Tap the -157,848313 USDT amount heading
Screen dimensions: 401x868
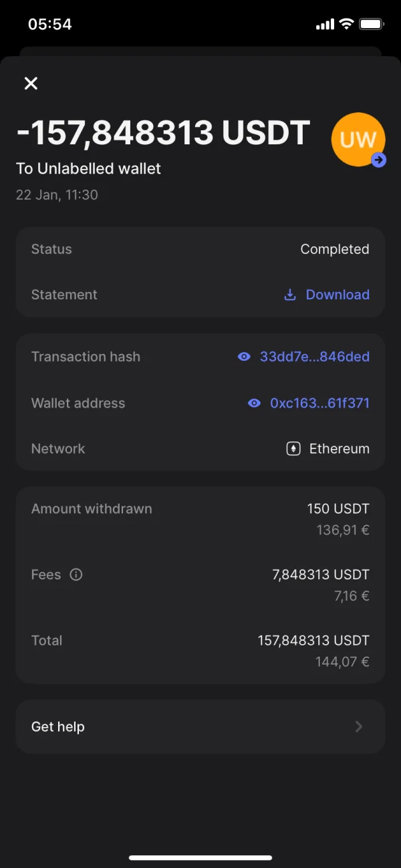click(163, 133)
